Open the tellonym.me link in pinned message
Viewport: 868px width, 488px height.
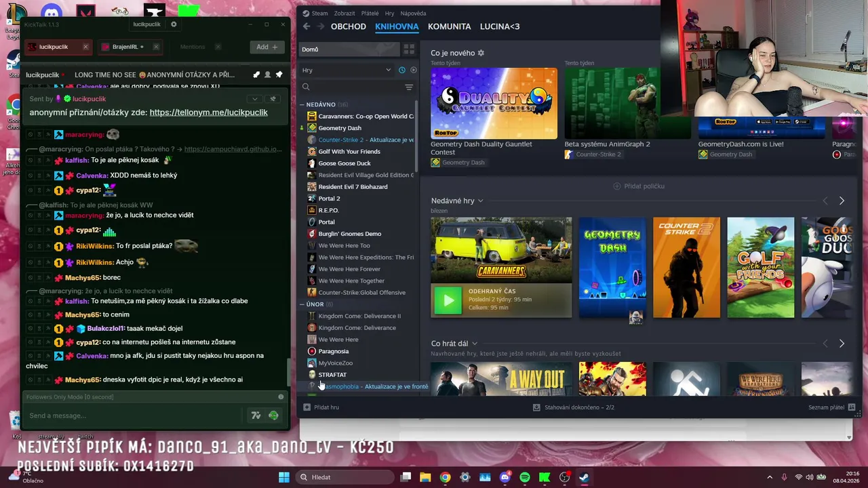(208, 113)
